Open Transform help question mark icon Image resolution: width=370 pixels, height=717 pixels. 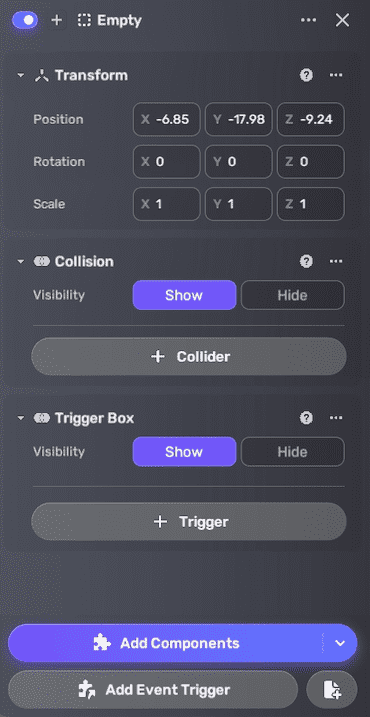click(x=306, y=75)
